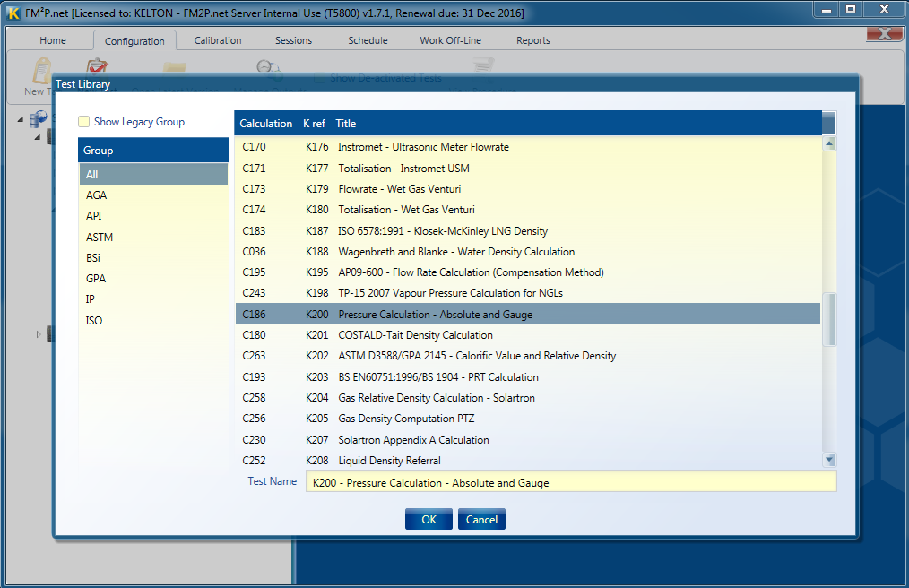Open the Reports tab
This screenshot has width=909, height=588.
pos(532,40)
